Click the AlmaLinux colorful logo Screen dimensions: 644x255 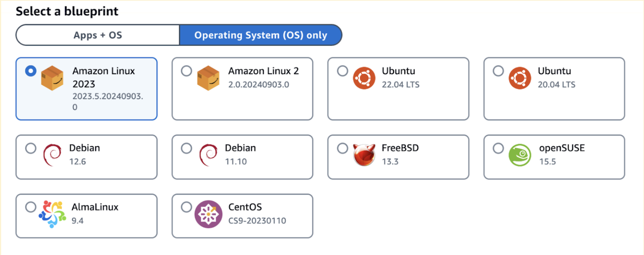click(x=52, y=214)
